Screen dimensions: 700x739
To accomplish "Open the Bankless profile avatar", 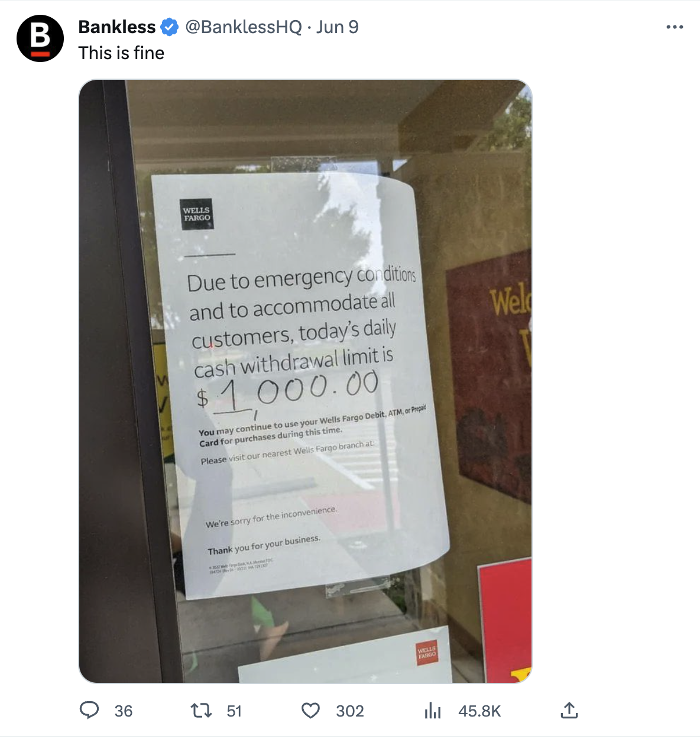I will tap(40, 38).
